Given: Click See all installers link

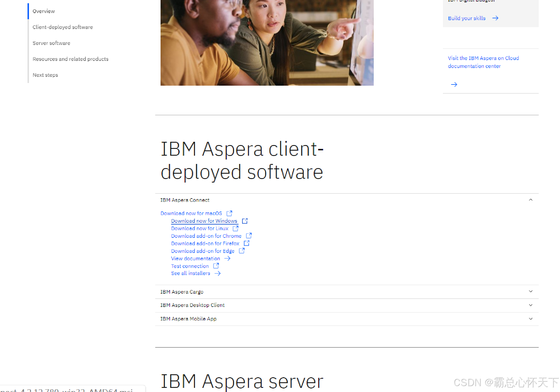Looking at the screenshot, I should point(190,273).
